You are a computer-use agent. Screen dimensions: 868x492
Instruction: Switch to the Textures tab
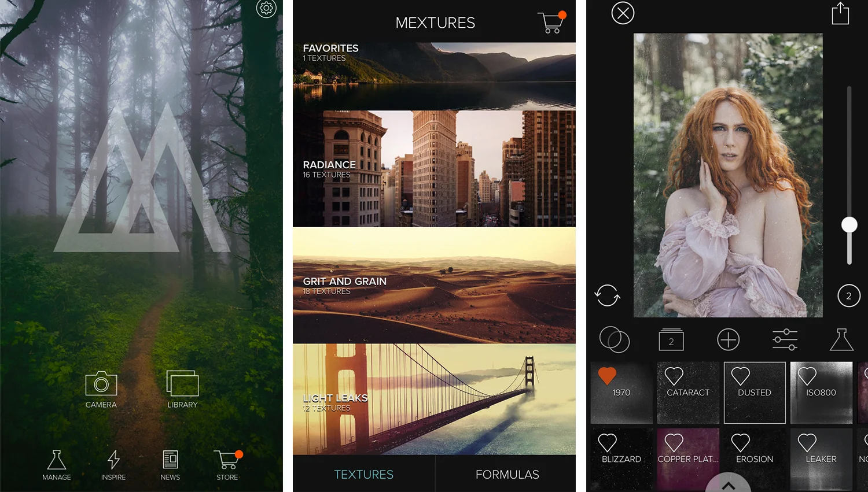[364, 474]
